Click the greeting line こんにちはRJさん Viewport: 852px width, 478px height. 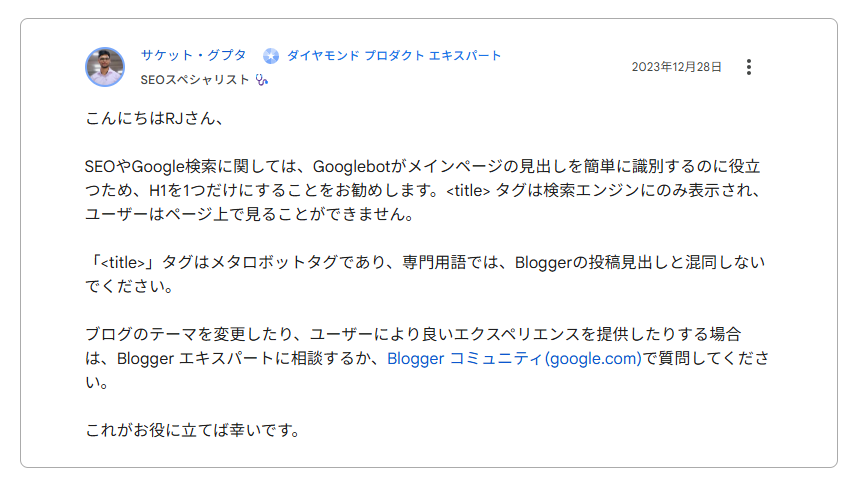coord(152,119)
